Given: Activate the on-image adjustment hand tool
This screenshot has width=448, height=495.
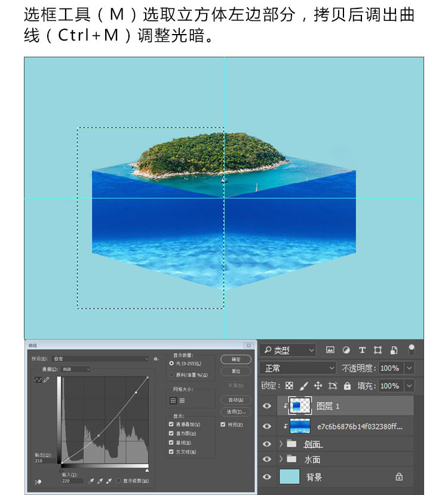Looking at the screenshot, I should (x=38, y=482).
